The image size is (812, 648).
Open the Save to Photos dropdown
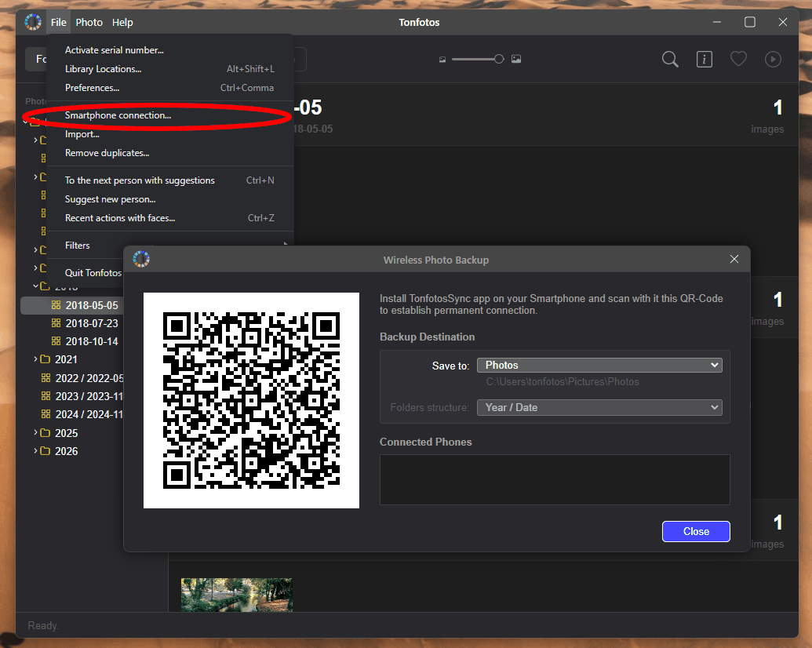point(599,365)
